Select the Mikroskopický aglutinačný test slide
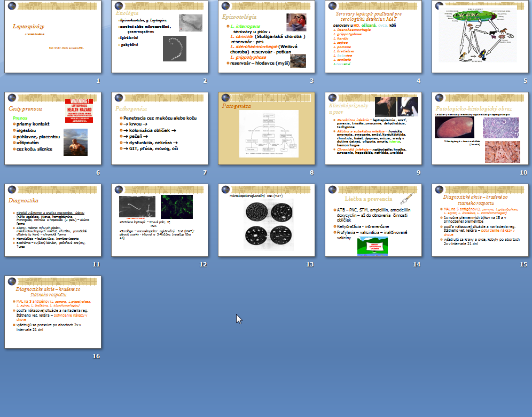This screenshot has width=532, height=417. pyautogui.click(x=266, y=221)
